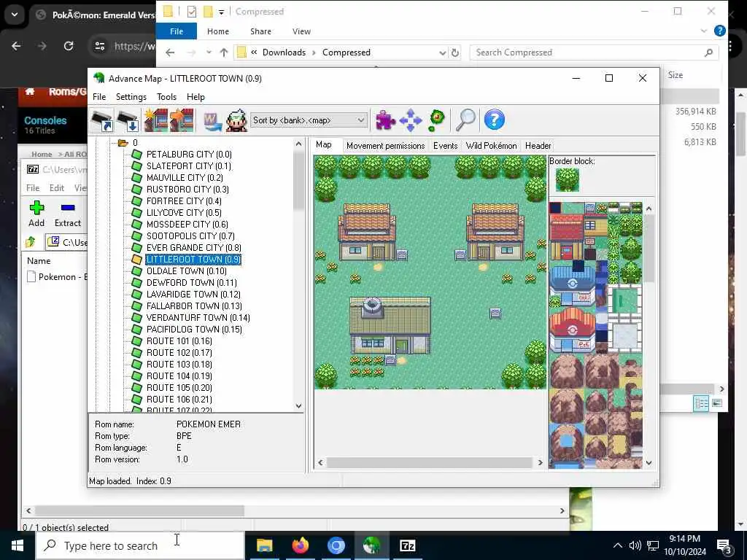This screenshot has height=560, width=747.
Task: Open Advance Map File menu
Action: click(99, 97)
